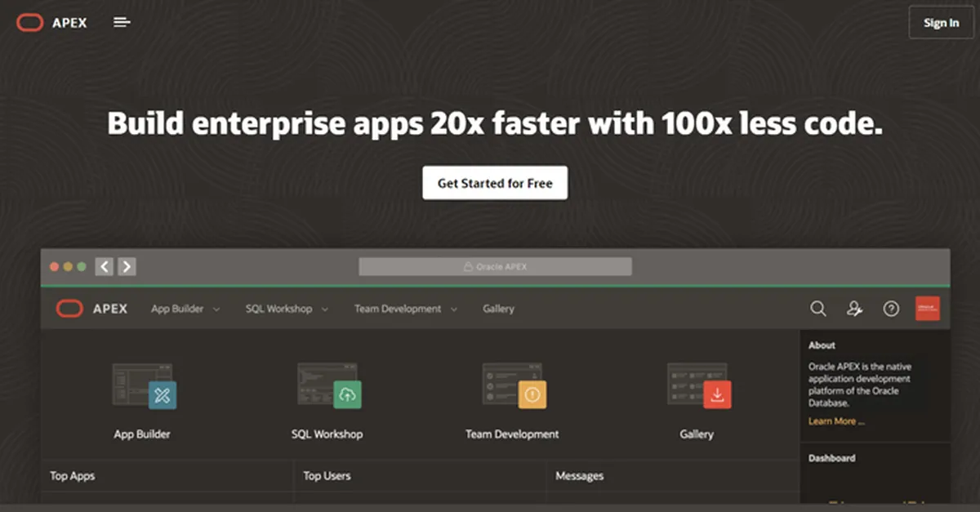Expand the Team Development dropdown chevron
The image size is (980, 512).
coord(454,309)
